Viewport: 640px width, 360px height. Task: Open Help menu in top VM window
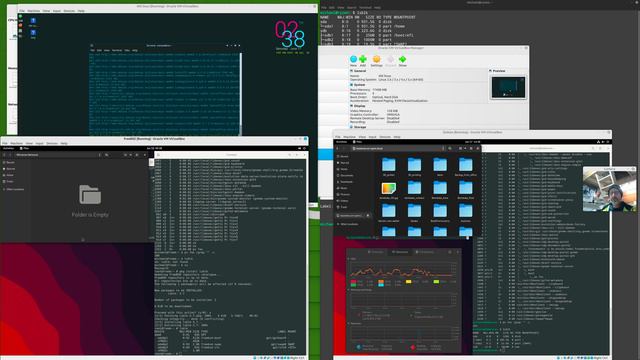tap(81, 11)
